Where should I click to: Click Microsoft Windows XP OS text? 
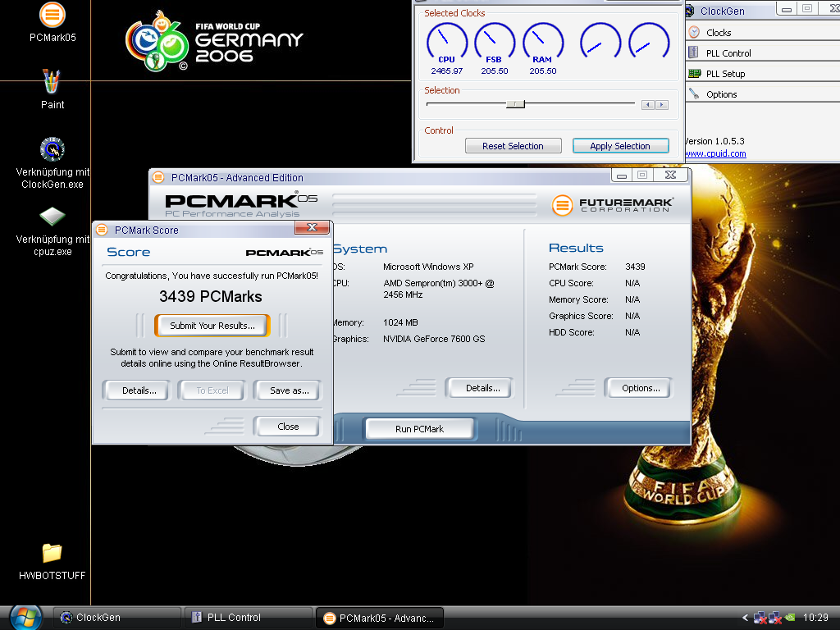[428, 267]
